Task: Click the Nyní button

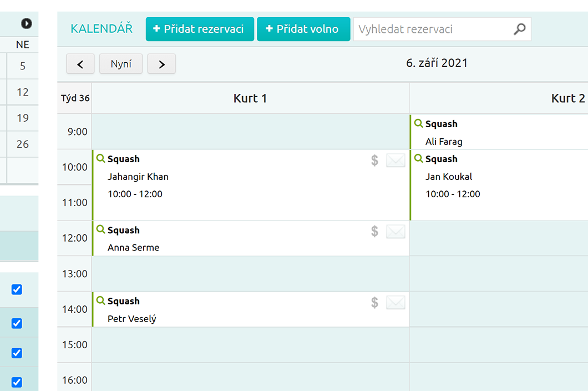Action: point(121,64)
